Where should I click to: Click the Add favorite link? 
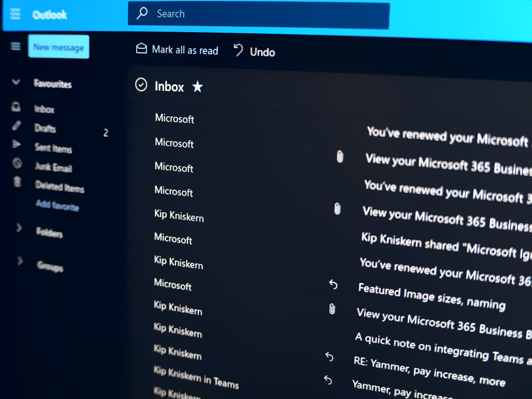(57, 205)
